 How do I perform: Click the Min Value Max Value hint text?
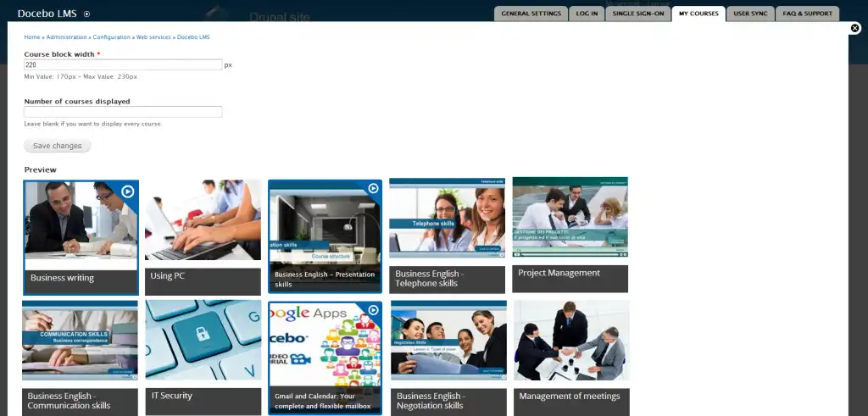point(81,77)
